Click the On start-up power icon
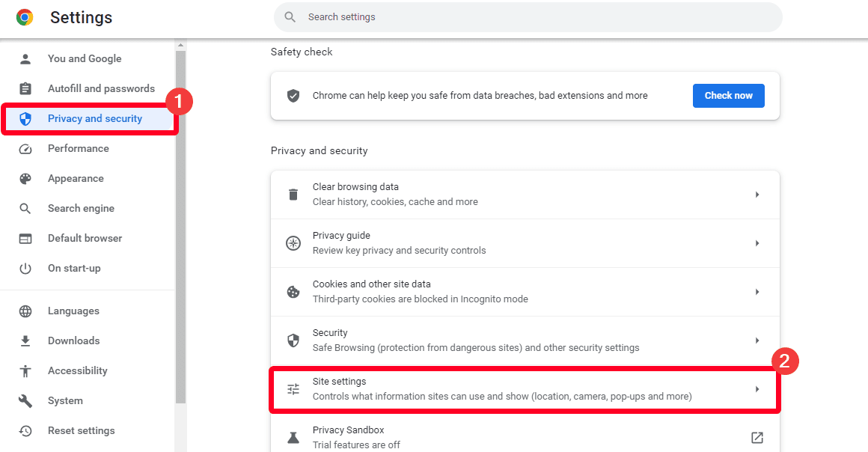This screenshot has height=452, width=868. (26, 268)
